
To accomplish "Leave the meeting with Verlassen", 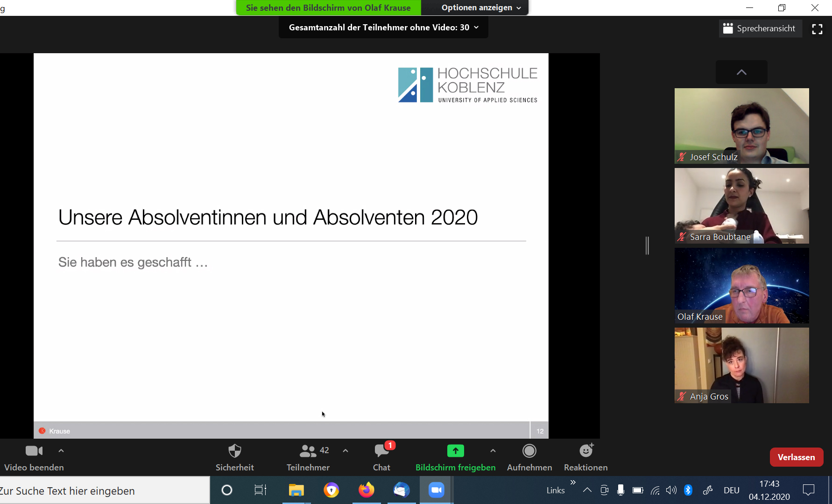I will (796, 457).
